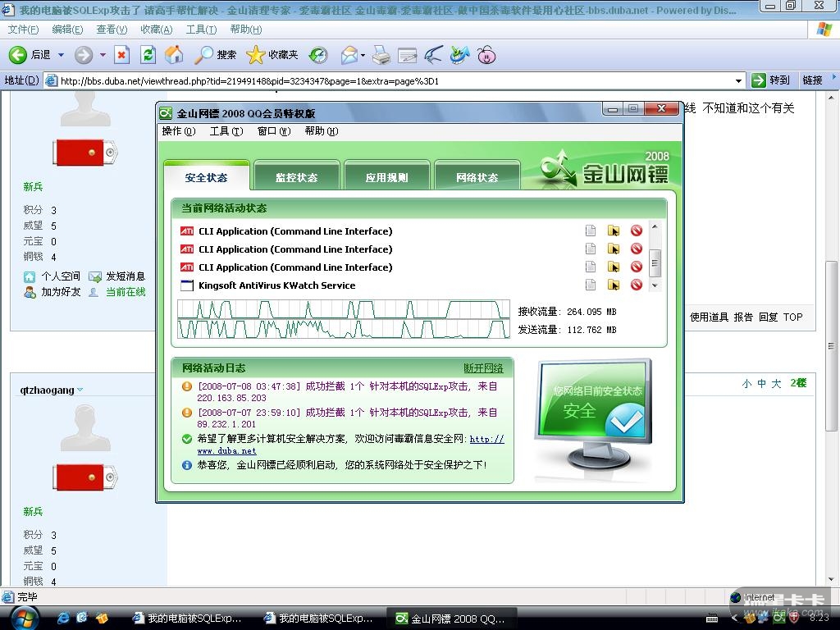Open the Forward button history dropdown
Image resolution: width=840 pixels, height=630 pixels.
tap(103, 55)
